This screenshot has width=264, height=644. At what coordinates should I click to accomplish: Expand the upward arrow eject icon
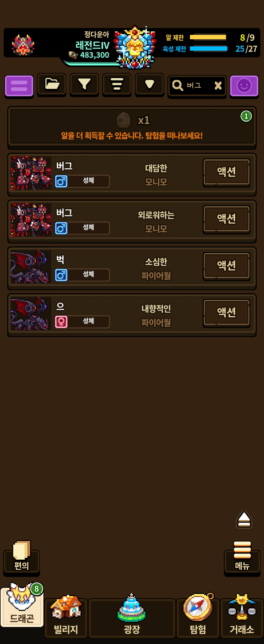244,519
